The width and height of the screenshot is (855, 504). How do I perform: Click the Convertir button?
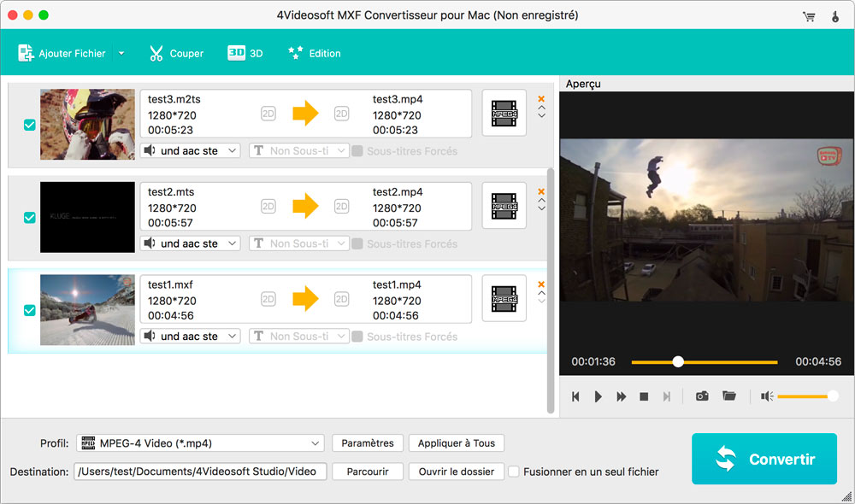764,459
